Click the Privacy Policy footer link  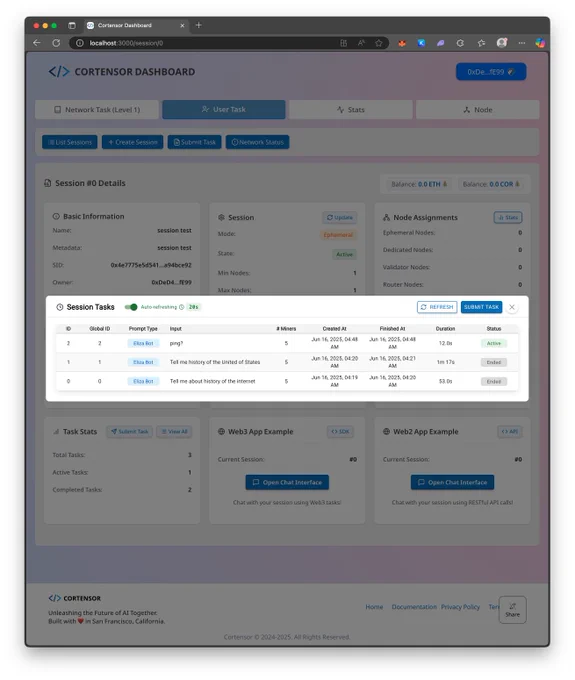coord(461,607)
